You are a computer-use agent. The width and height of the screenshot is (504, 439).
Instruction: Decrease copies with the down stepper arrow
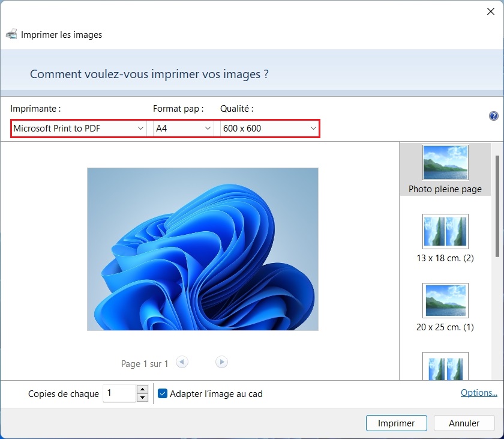142,397
